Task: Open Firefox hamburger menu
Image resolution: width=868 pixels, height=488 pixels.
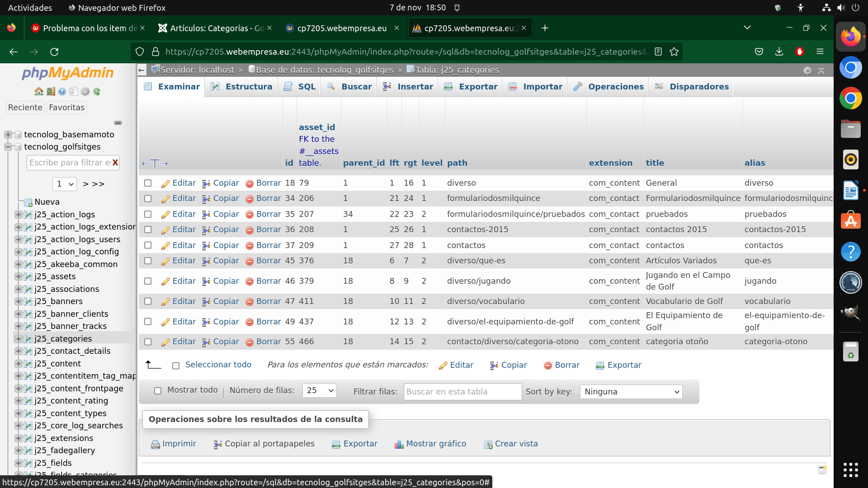Action: point(820,52)
